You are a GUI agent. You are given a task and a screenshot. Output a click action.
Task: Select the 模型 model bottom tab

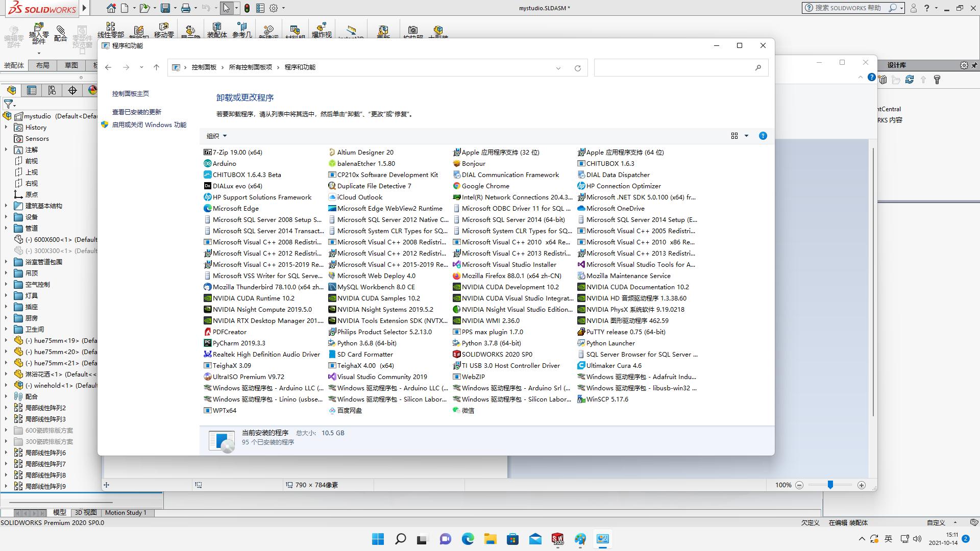pyautogui.click(x=60, y=512)
